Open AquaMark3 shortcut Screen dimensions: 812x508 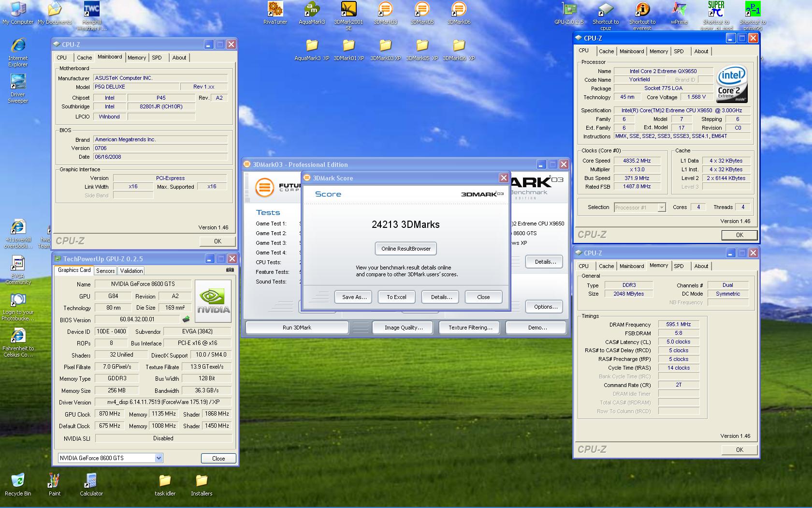coord(312,13)
